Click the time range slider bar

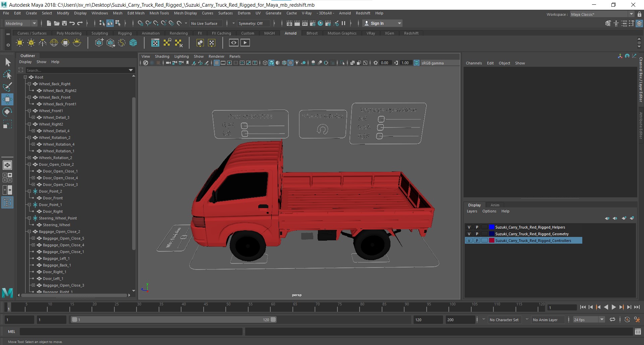coord(174,320)
